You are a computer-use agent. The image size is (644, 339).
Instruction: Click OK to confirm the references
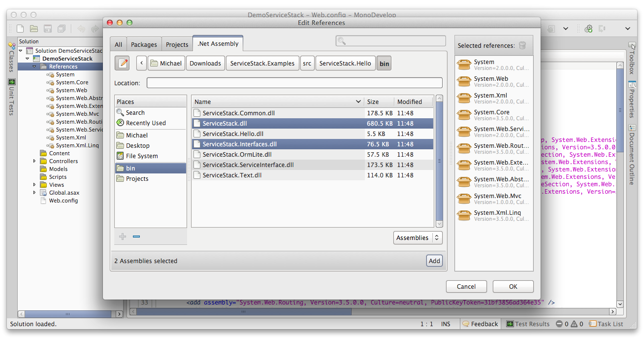click(513, 286)
